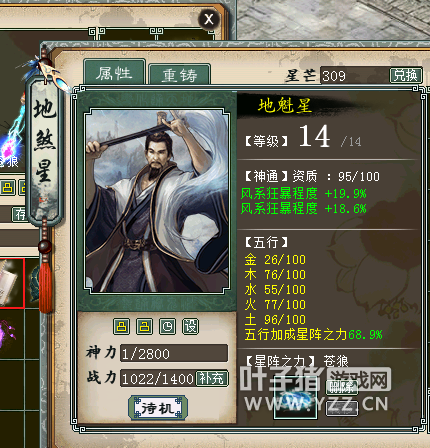Select the 苍狼 star array skill icon
The height and width of the screenshot is (448, 430).
[295, 400]
